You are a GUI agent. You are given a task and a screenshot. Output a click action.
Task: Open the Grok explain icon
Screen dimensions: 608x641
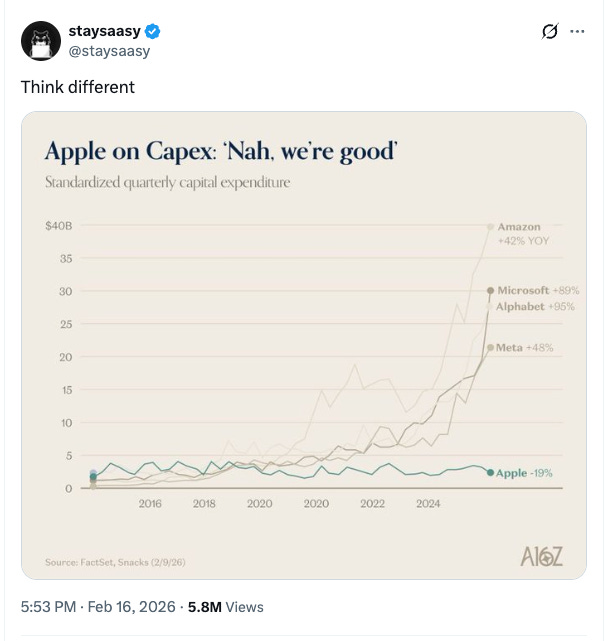[x=547, y=32]
